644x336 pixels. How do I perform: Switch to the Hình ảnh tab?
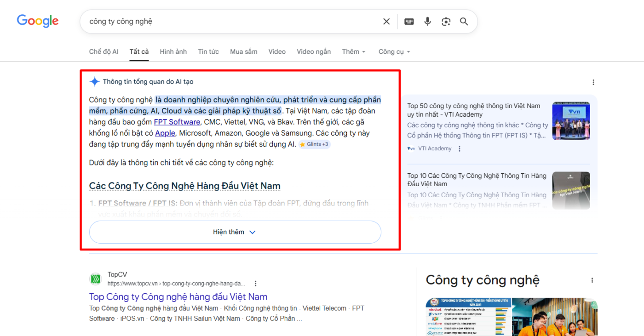point(173,52)
